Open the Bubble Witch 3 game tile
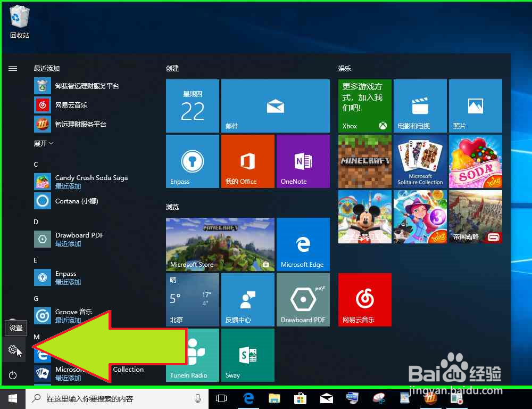 [420, 217]
